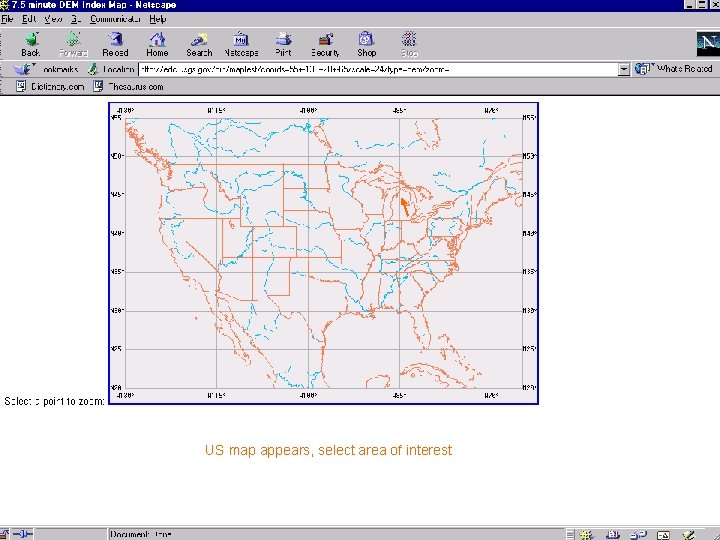Click the component bar Mailbox icon
The height and width of the screenshot is (540, 720).
(613, 534)
